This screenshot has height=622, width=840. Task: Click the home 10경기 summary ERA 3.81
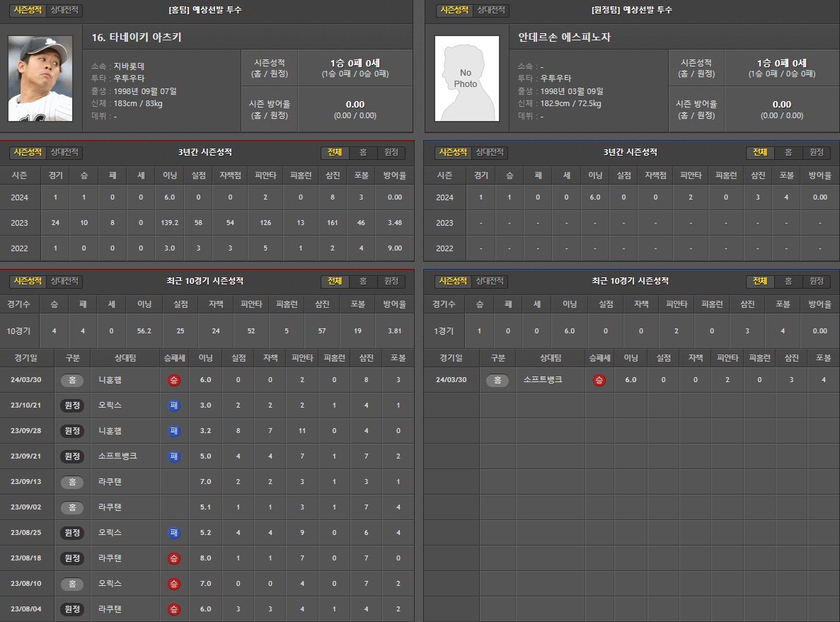pos(395,331)
